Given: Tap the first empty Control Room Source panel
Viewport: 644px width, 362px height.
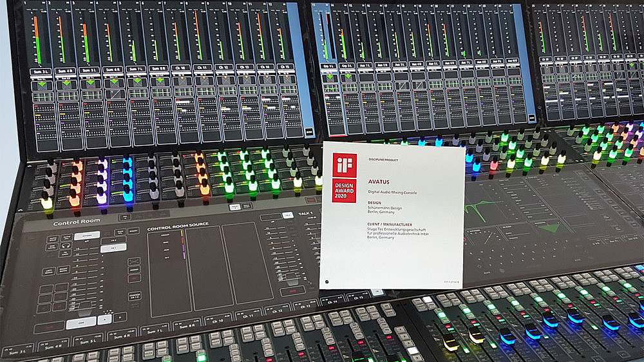Looking at the screenshot, I should (207, 266).
